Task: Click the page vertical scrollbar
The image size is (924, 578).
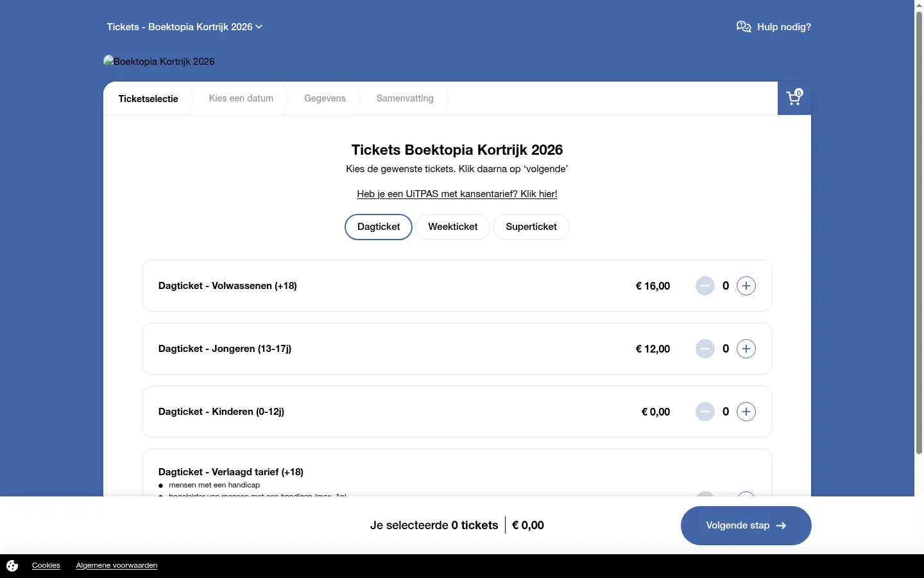Action: point(919,232)
